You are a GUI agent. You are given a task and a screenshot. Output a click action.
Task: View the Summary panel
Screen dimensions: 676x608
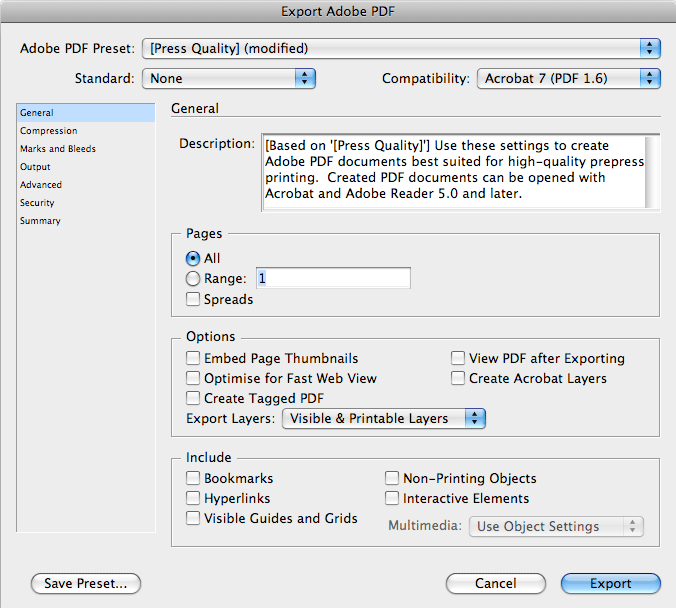(x=86, y=221)
